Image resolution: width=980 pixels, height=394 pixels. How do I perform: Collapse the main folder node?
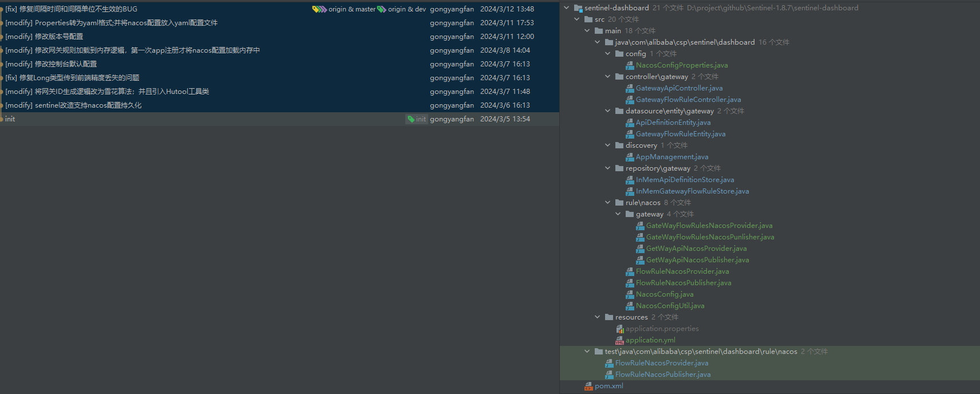(x=587, y=31)
